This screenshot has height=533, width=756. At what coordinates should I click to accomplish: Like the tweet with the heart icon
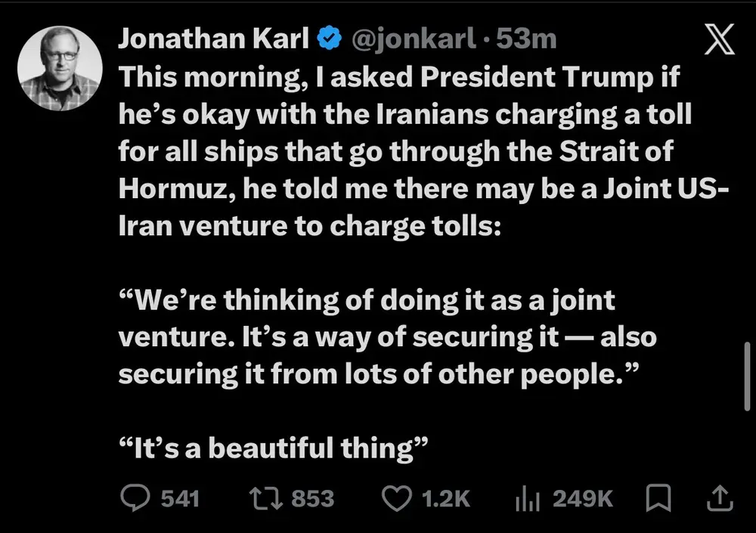(x=395, y=498)
